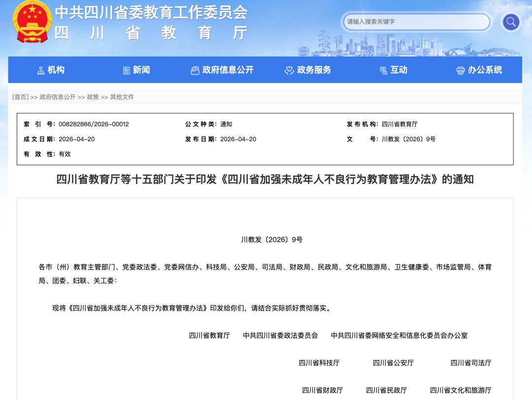Go to 首页 via breadcrumb

pos(21,97)
